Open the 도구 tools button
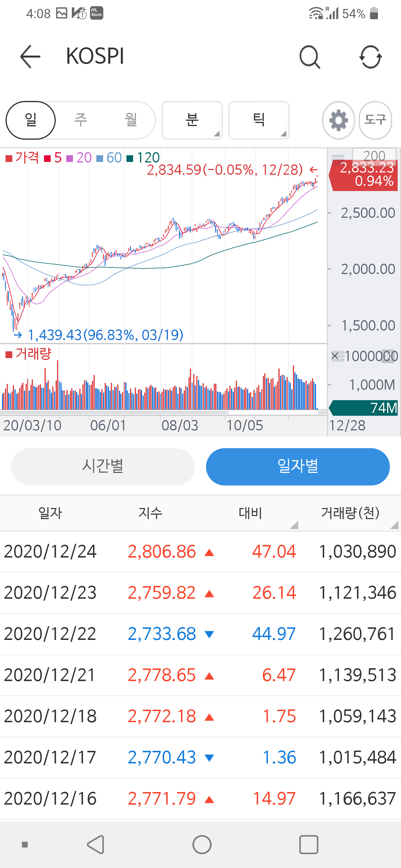 [375, 120]
